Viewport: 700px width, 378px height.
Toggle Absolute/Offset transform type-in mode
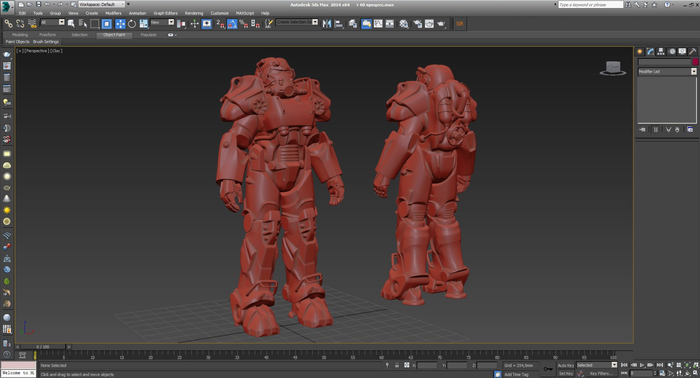[x=407, y=365]
